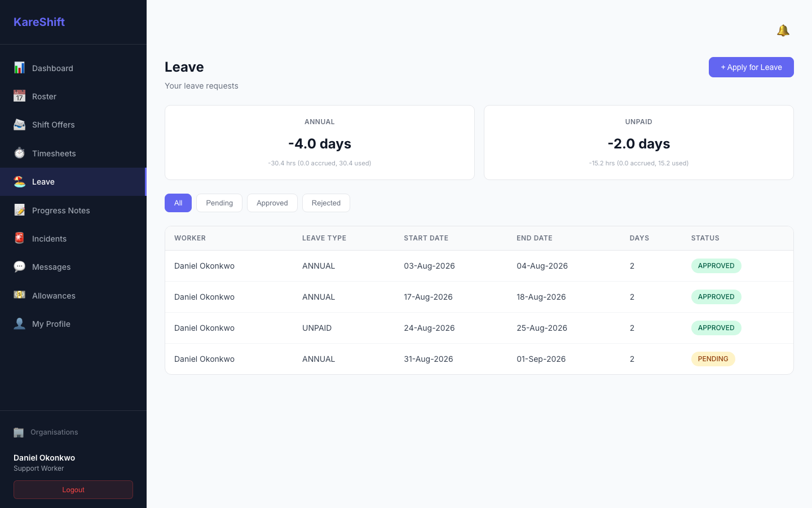Open the Dashboard page

tap(73, 68)
